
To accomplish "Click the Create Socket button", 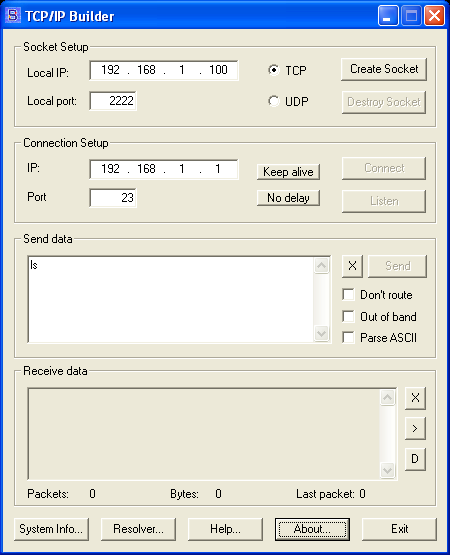I will pos(384,69).
